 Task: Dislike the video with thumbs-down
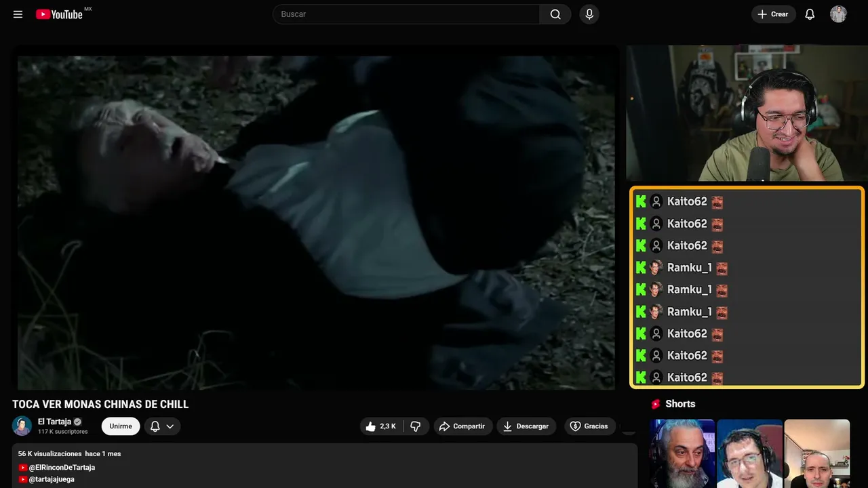[x=416, y=426]
